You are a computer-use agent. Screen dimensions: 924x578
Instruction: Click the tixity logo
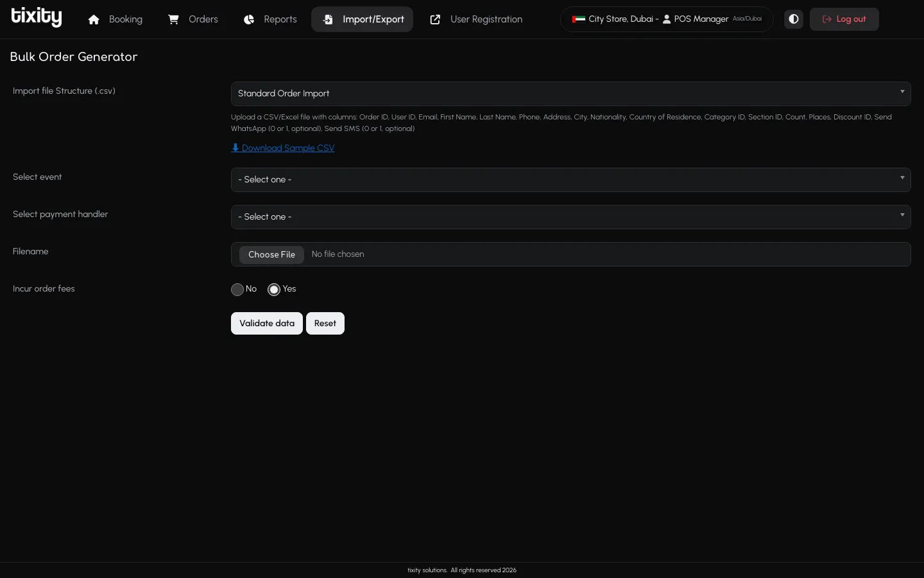[x=37, y=17]
